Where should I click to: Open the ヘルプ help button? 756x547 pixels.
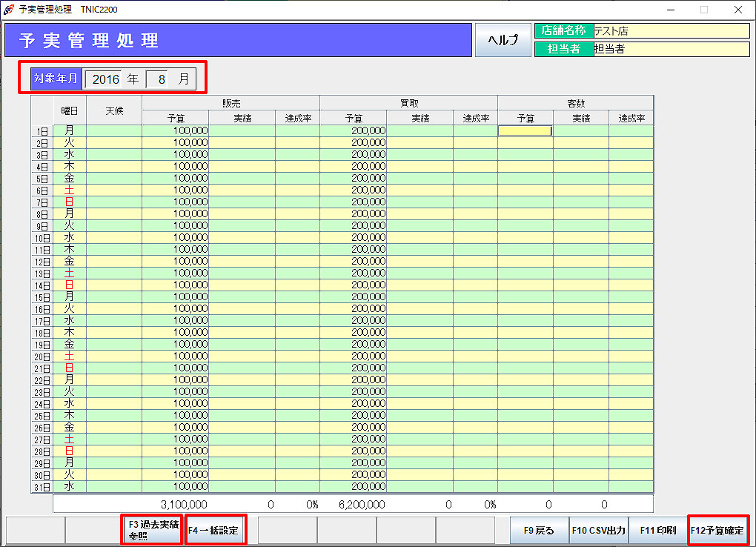(503, 40)
